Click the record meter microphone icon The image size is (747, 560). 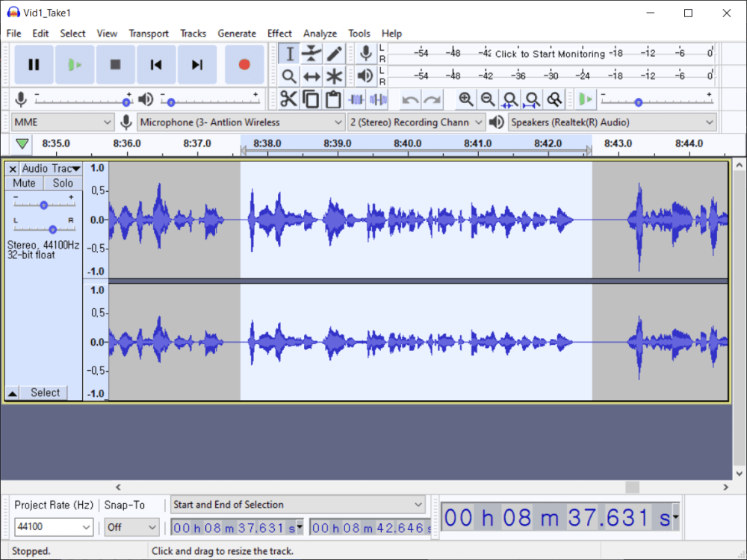coord(366,53)
